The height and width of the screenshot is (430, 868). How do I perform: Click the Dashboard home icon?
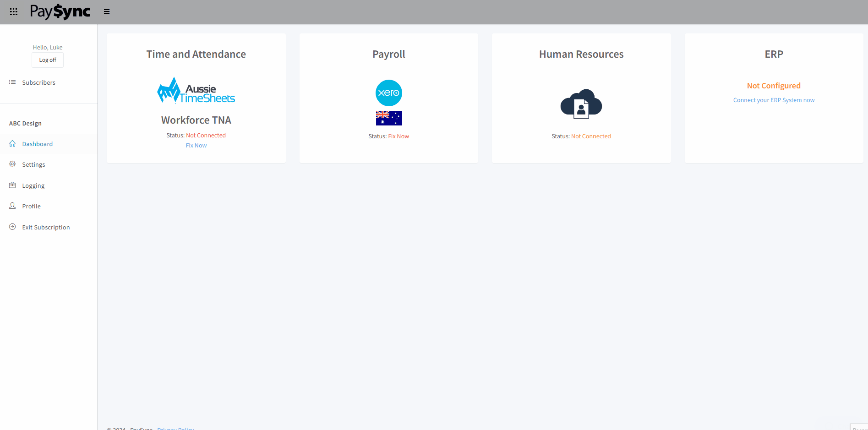coord(12,143)
